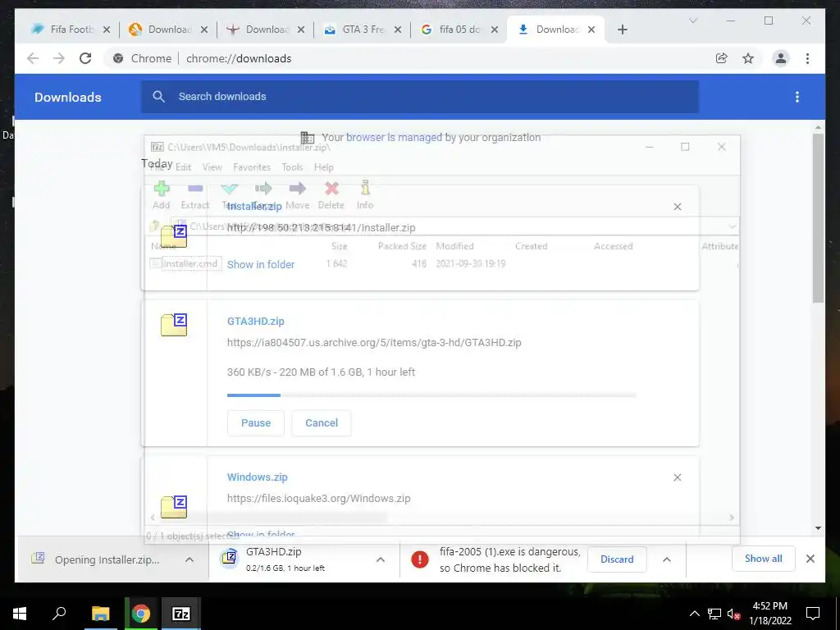Switch to the Fifa Football tab

click(71, 30)
